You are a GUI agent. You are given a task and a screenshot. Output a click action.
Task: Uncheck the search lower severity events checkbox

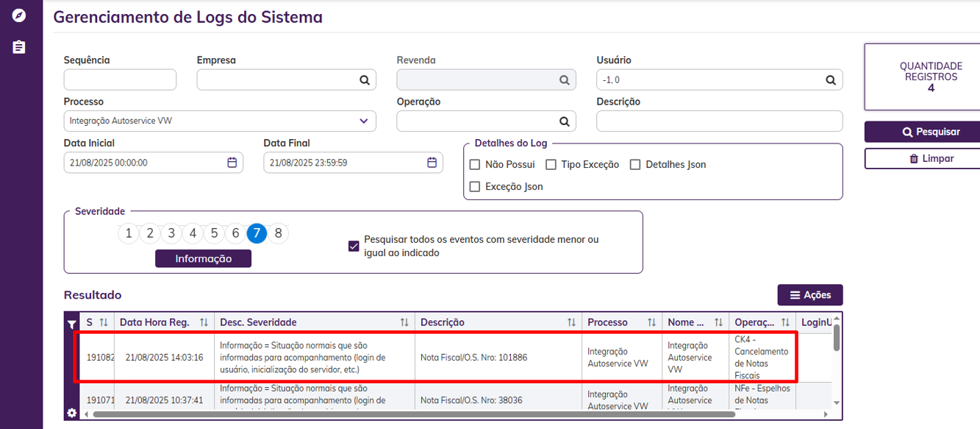coord(354,246)
